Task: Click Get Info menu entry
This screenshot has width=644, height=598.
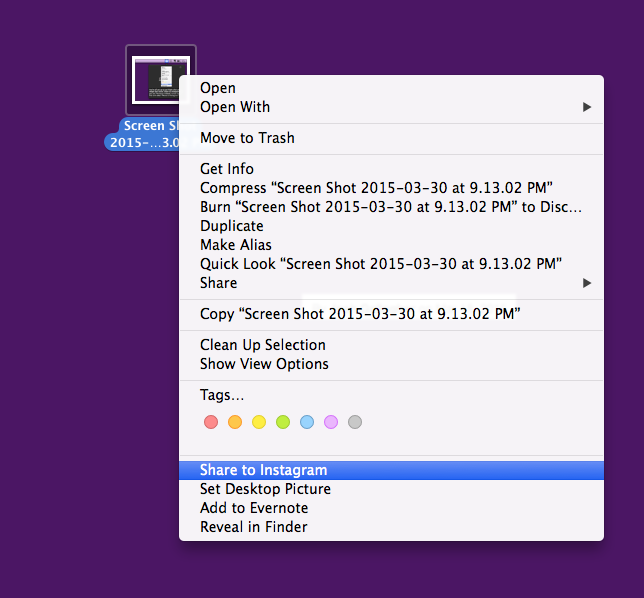Action: [391, 169]
